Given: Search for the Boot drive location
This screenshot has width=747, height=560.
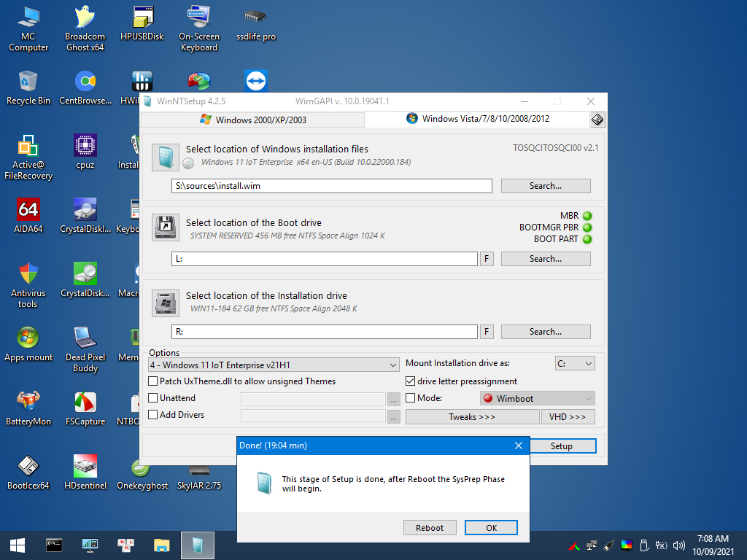Looking at the screenshot, I should coord(546,259).
